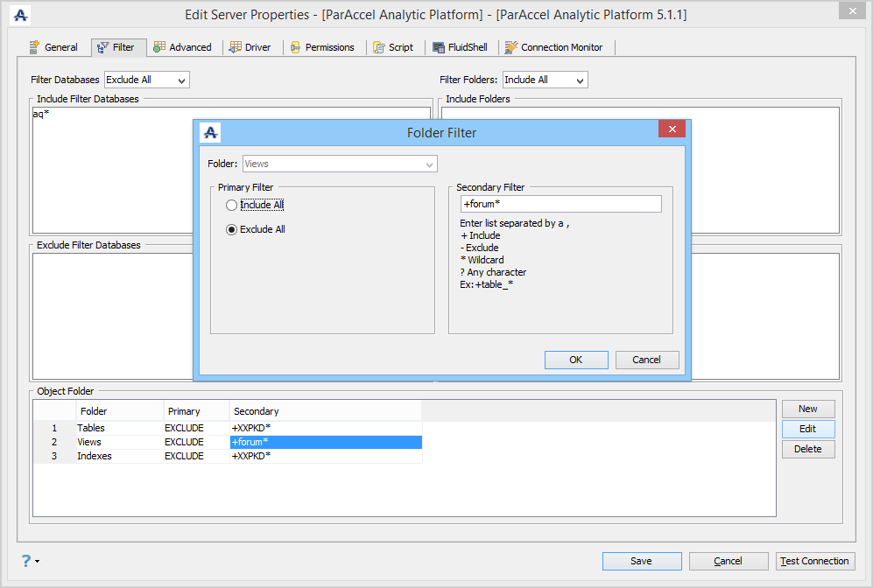Switch to the FluidShell tab
873x588 pixels.
(x=460, y=47)
